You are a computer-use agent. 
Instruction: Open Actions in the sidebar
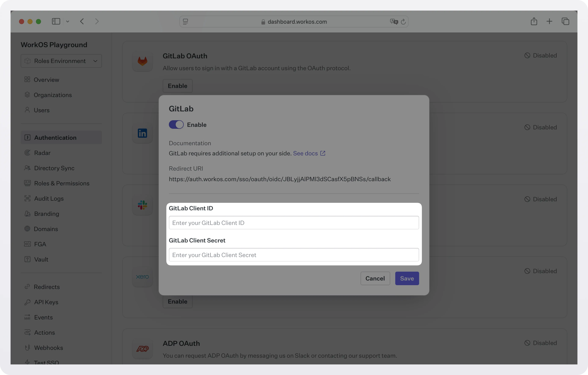(x=44, y=333)
